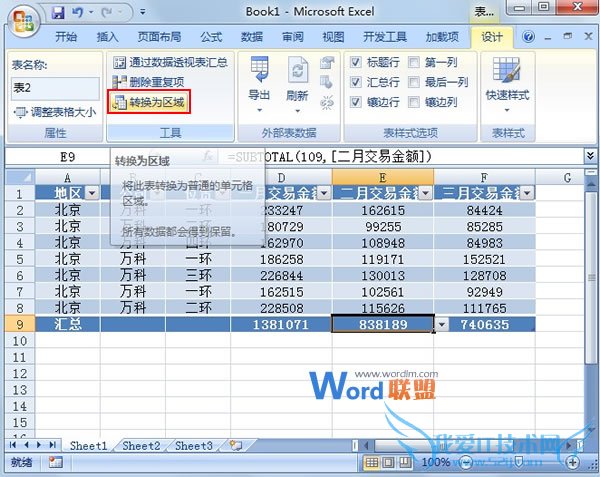Toggle the 汇总行 checkbox
The image size is (600, 477).
coord(355,82)
